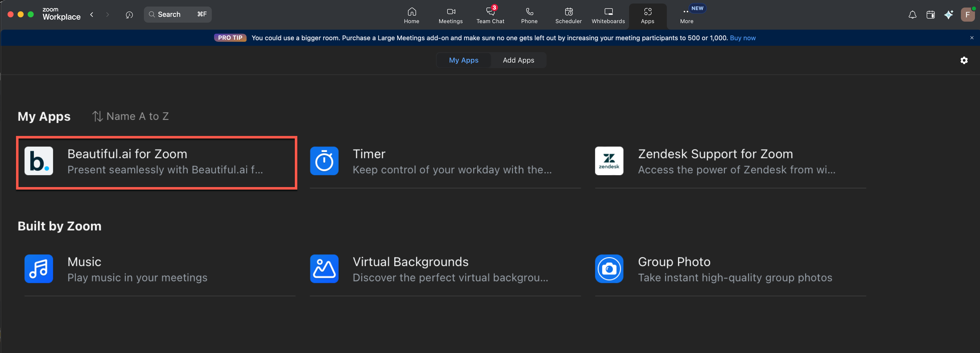
Task: Open the Timer app title
Action: point(369,154)
